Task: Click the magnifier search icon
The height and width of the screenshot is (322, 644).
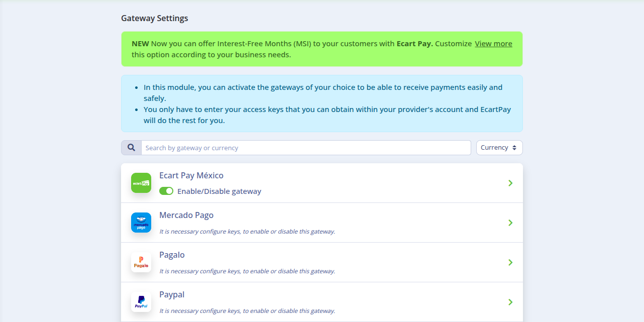Action: click(131, 148)
